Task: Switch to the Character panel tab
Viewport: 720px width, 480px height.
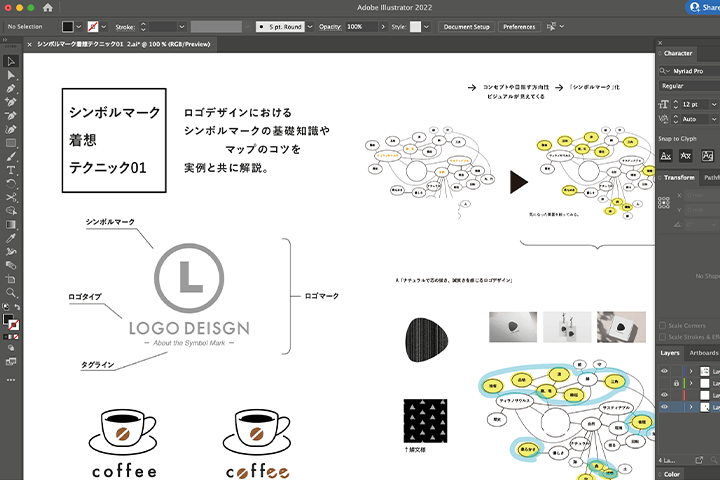Action: [678, 53]
